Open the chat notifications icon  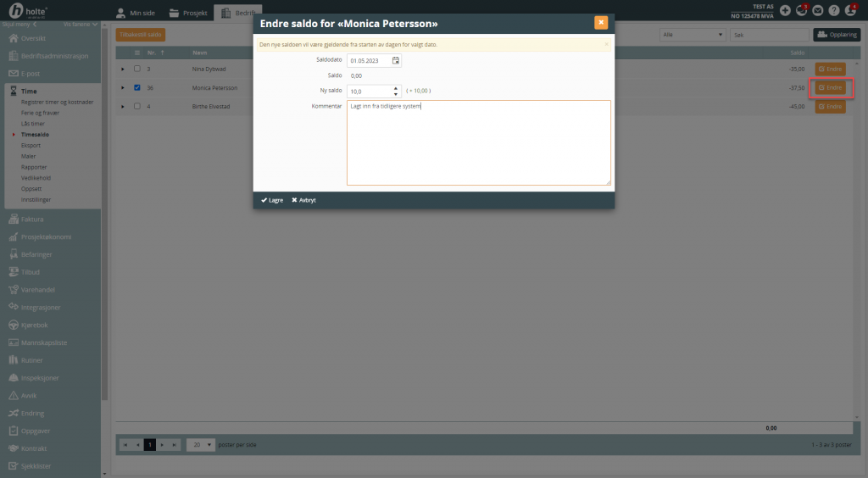[x=801, y=10]
